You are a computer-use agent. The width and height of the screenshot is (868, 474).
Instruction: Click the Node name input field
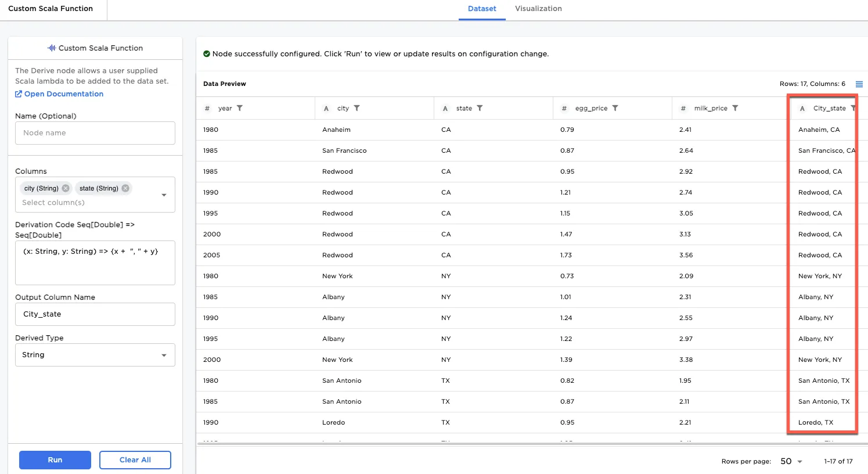(x=95, y=133)
